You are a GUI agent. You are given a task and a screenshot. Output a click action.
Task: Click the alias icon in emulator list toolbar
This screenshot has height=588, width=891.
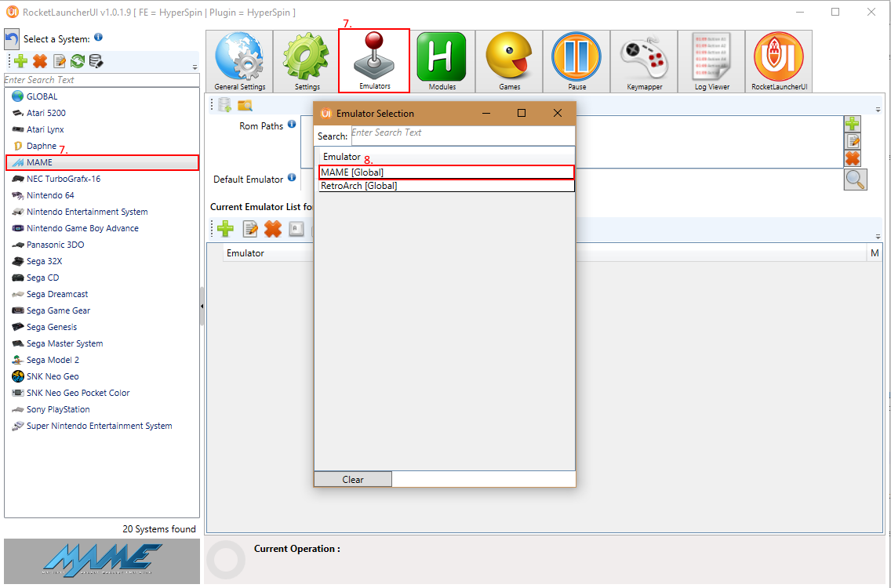point(296,229)
